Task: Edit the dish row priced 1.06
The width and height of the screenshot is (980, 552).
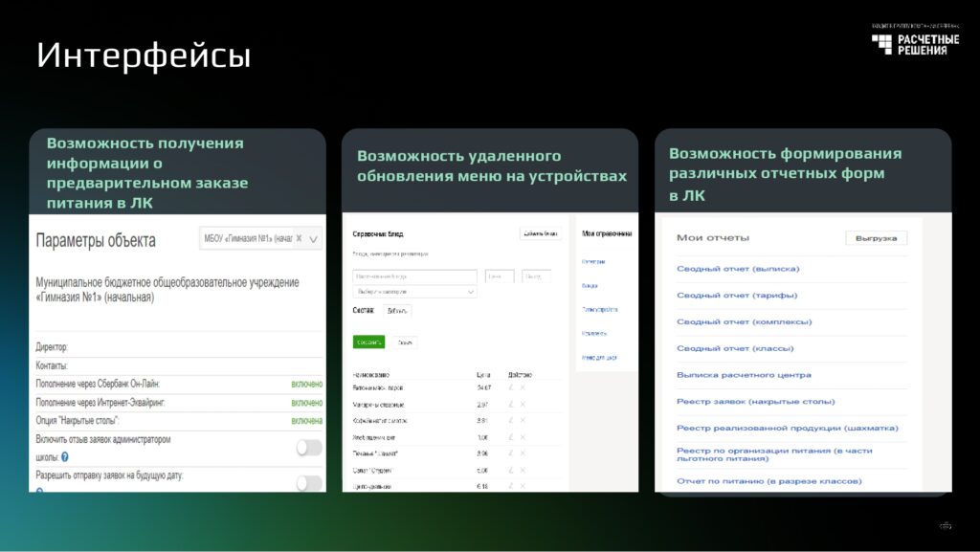Action: click(x=511, y=437)
